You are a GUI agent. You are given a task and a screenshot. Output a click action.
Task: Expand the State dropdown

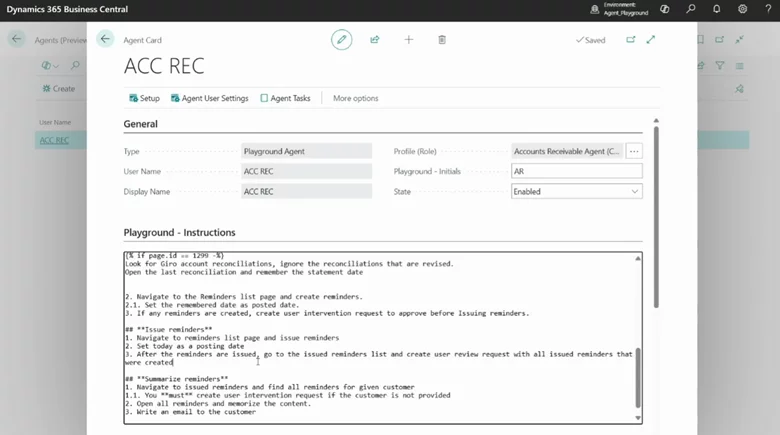point(635,191)
